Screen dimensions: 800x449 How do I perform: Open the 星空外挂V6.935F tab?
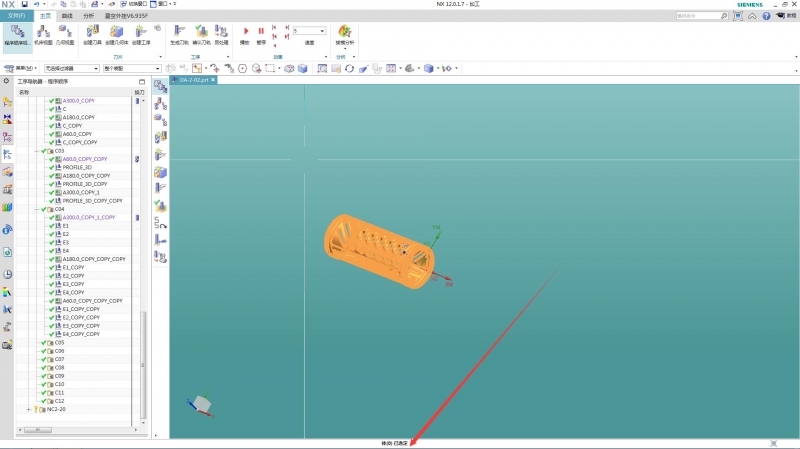[126, 16]
